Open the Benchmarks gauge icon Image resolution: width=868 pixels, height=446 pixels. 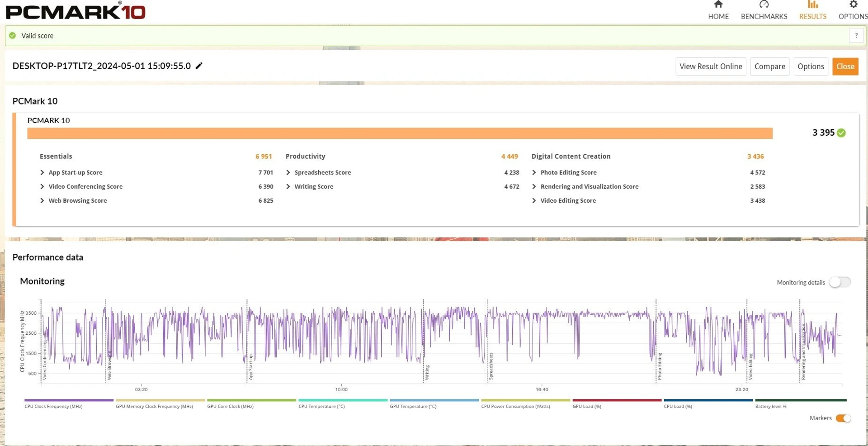pos(764,5)
